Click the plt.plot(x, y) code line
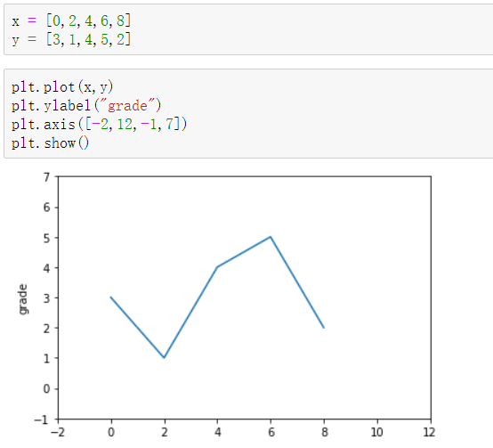Image resolution: width=493 pixels, height=448 pixels. pos(62,87)
